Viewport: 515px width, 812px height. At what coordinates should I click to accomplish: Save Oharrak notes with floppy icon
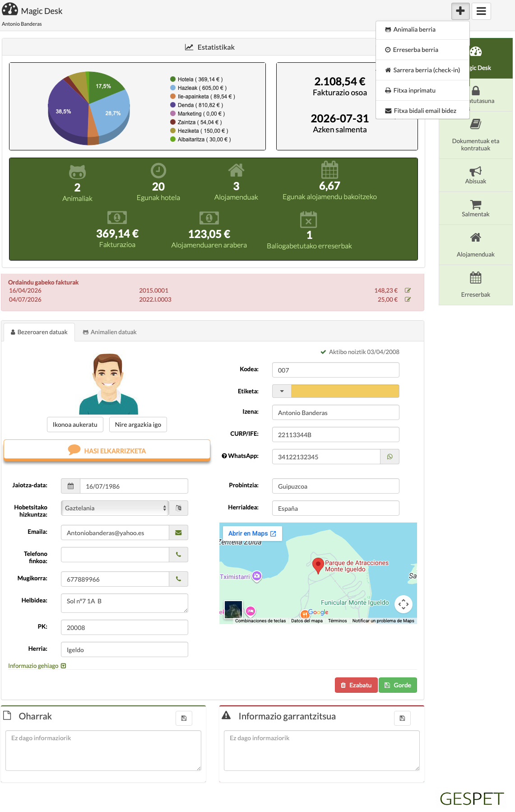184,718
